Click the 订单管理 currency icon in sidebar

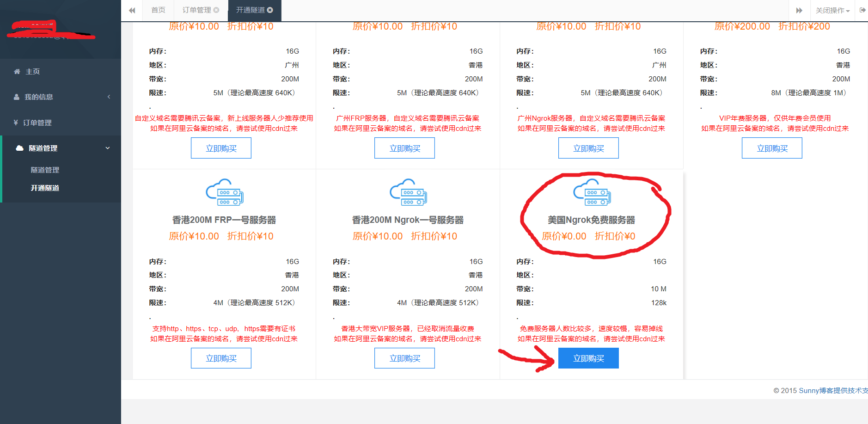click(17, 123)
